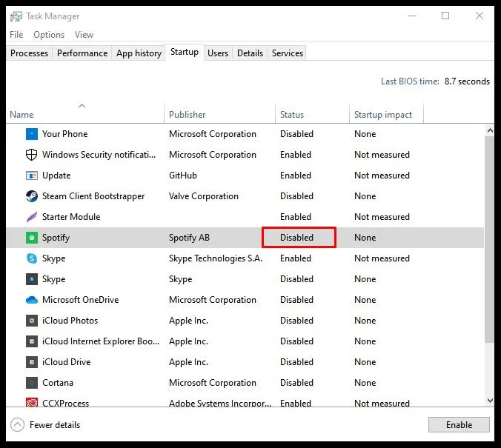The width and height of the screenshot is (501, 448).
Task: Click the Your Phone app icon
Action: click(32, 134)
